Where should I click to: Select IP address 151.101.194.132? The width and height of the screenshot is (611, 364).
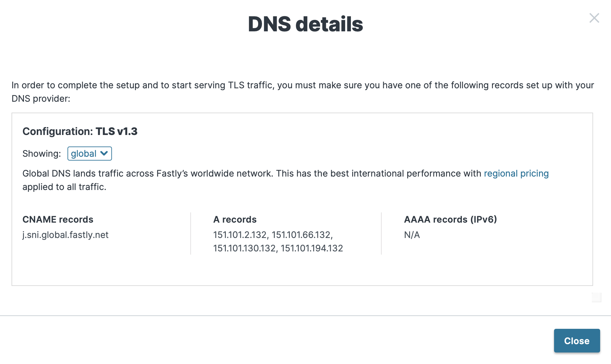click(312, 248)
